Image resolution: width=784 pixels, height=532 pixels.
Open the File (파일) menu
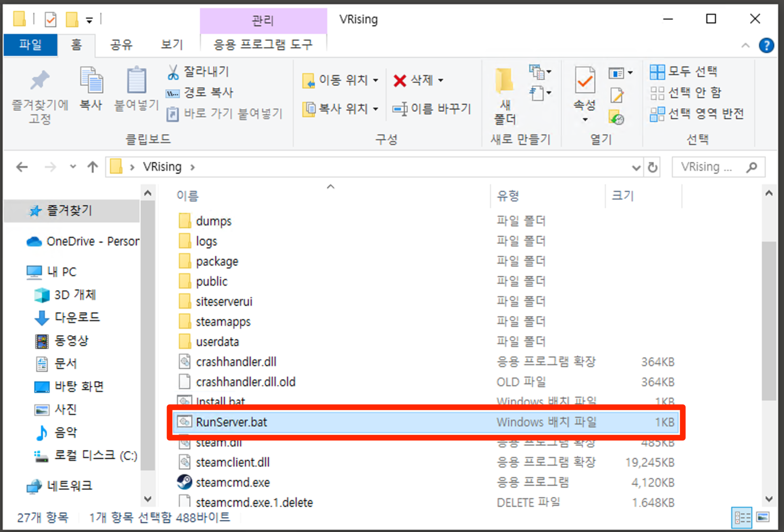pos(30,44)
